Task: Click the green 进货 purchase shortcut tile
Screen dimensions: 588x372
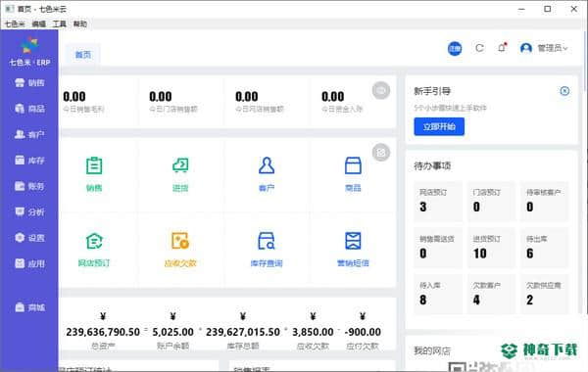Action: 180,174
